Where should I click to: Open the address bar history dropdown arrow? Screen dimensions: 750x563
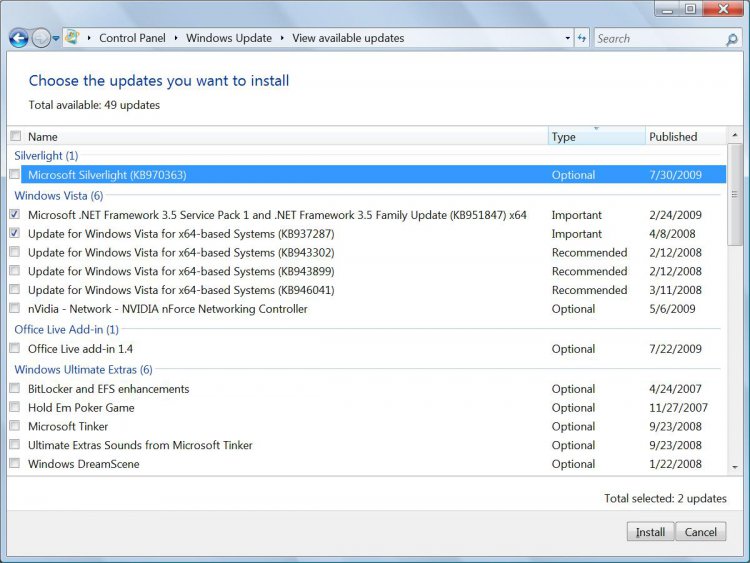click(565, 38)
